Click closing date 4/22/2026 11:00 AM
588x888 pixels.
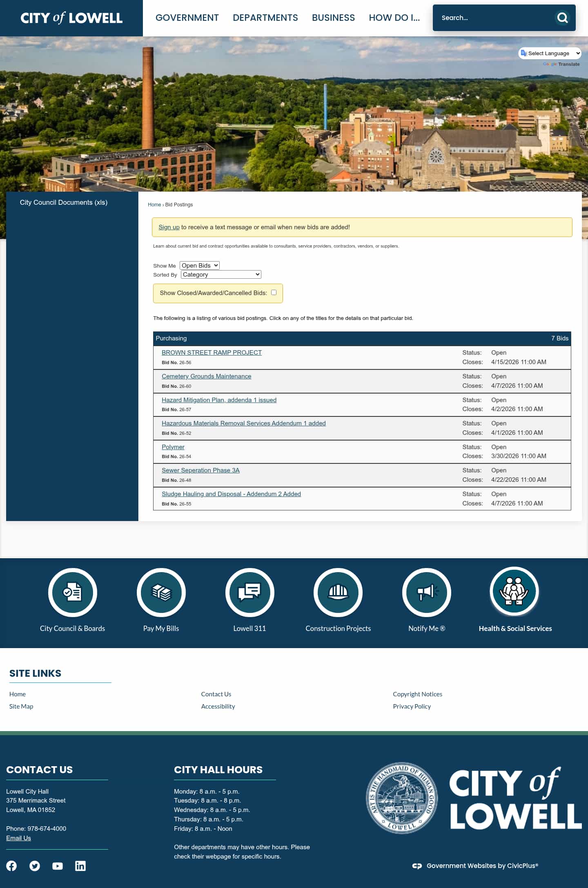[x=519, y=480]
